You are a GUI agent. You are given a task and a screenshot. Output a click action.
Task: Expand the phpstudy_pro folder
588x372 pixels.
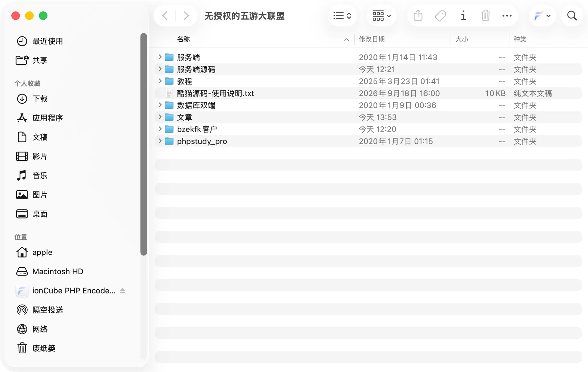160,141
